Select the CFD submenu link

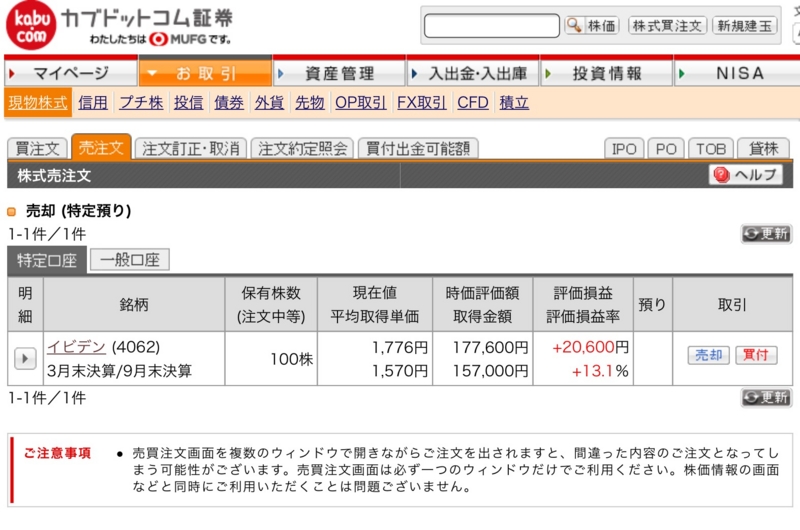[x=473, y=103]
